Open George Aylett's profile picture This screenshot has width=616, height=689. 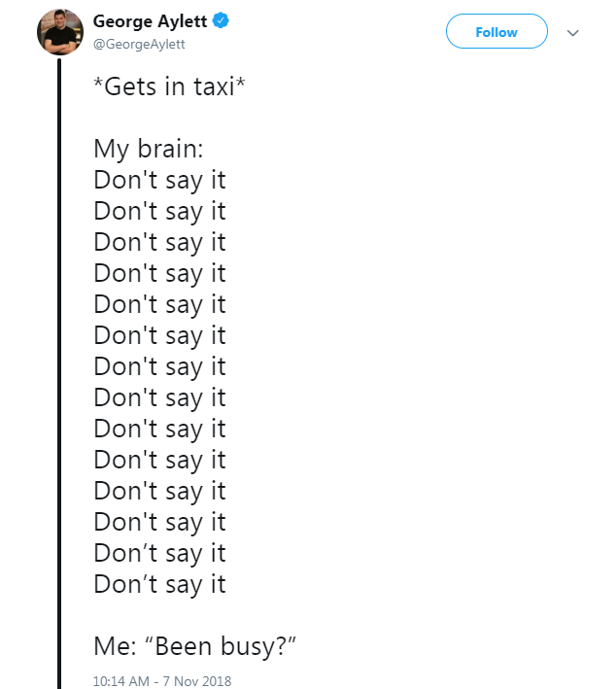[x=60, y=32]
